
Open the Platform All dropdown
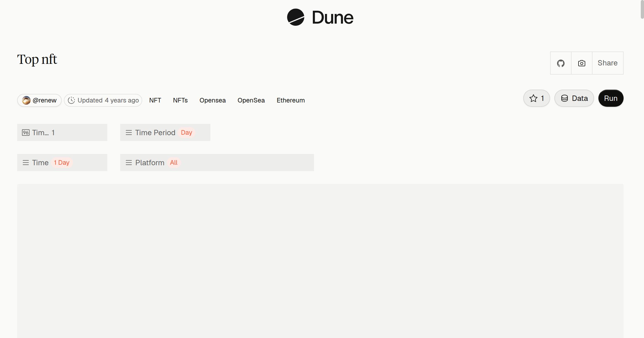(x=217, y=163)
